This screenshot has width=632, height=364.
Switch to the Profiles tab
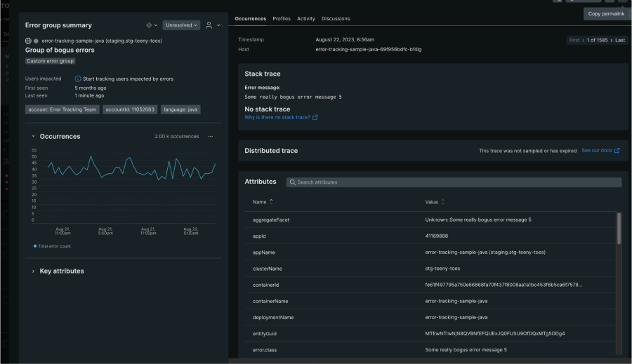click(x=282, y=18)
